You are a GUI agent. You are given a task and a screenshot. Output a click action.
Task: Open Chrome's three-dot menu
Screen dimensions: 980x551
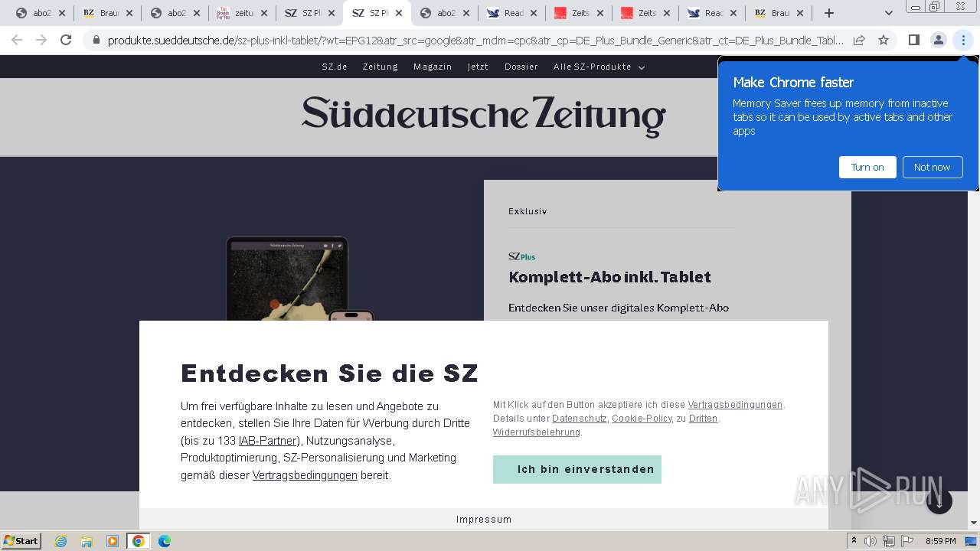click(963, 40)
